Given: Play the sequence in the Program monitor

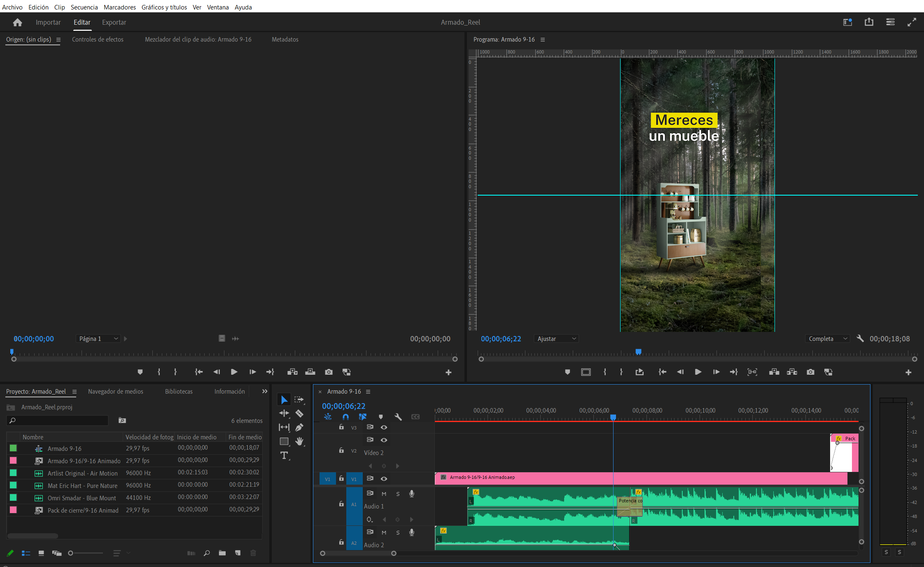Looking at the screenshot, I should pos(698,372).
